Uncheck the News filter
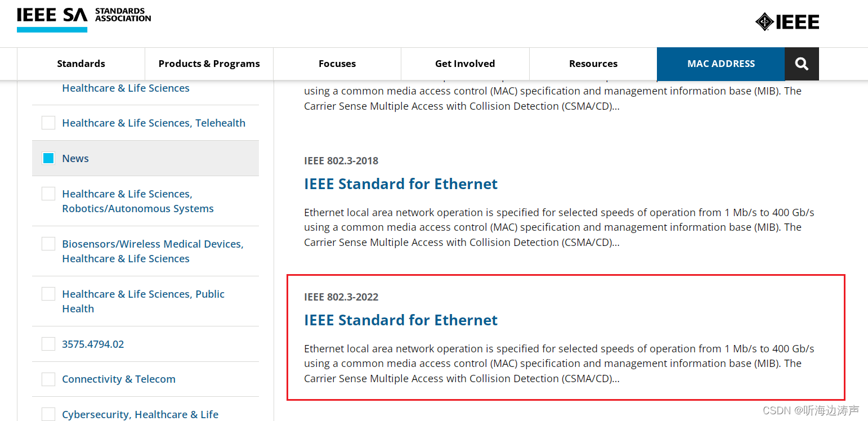Viewport: 868px width, 421px height. [x=48, y=158]
